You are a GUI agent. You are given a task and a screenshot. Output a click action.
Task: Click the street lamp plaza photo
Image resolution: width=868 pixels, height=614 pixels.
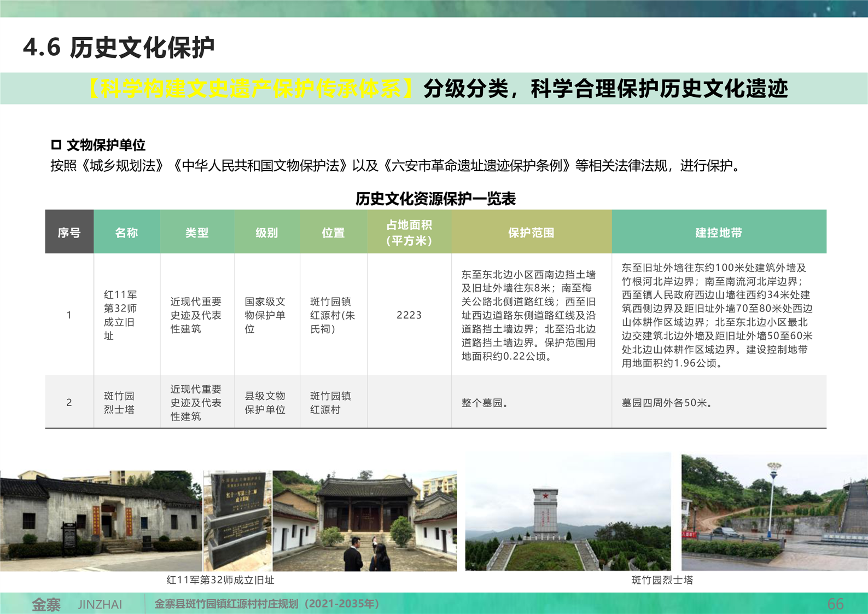(x=774, y=512)
